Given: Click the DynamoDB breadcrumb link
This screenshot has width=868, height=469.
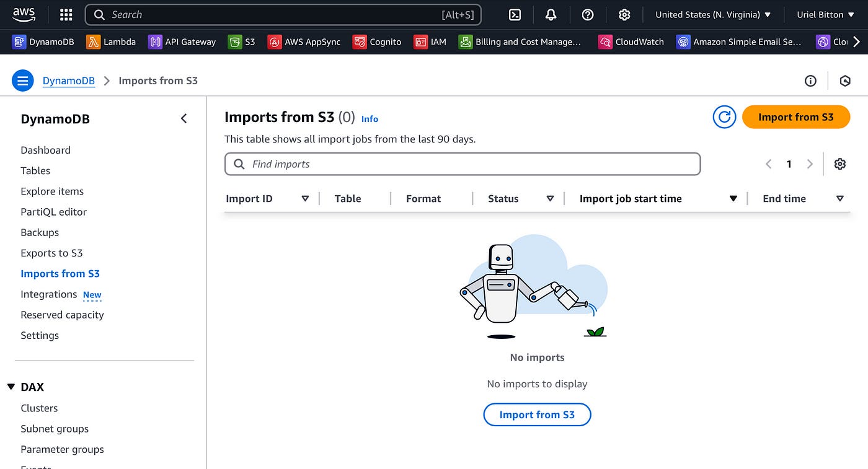Looking at the screenshot, I should [x=69, y=81].
